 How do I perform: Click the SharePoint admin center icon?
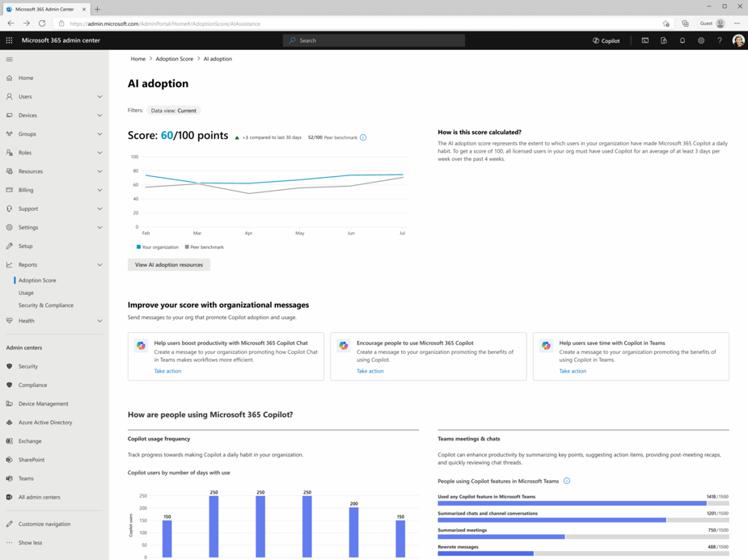[9, 460]
